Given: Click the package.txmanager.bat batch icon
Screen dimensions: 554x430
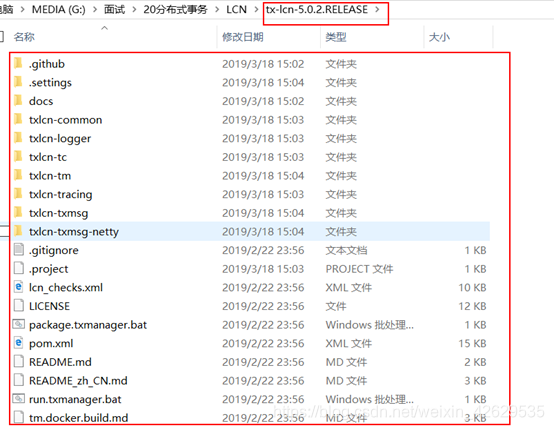Looking at the screenshot, I should (x=19, y=324).
